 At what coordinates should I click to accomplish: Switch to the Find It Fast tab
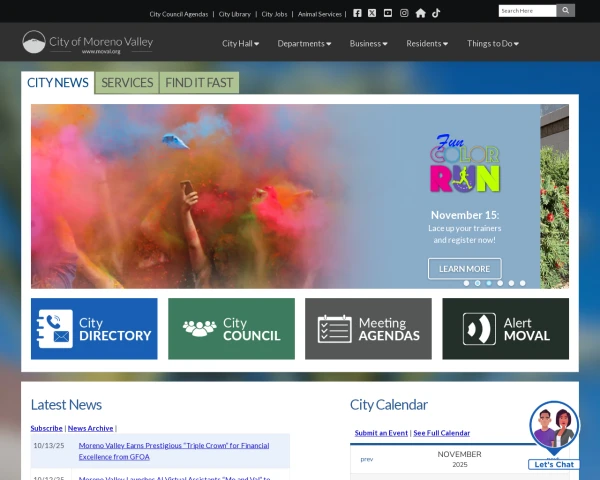click(199, 83)
